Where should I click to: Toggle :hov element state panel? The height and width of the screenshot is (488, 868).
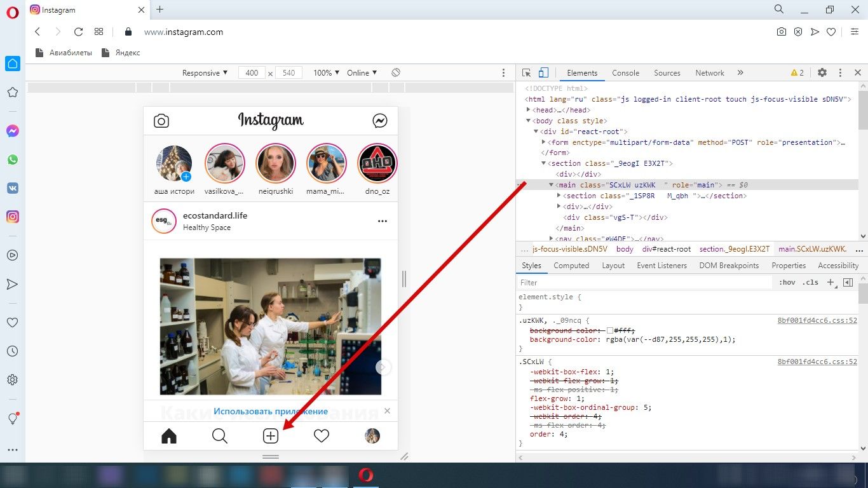point(787,283)
